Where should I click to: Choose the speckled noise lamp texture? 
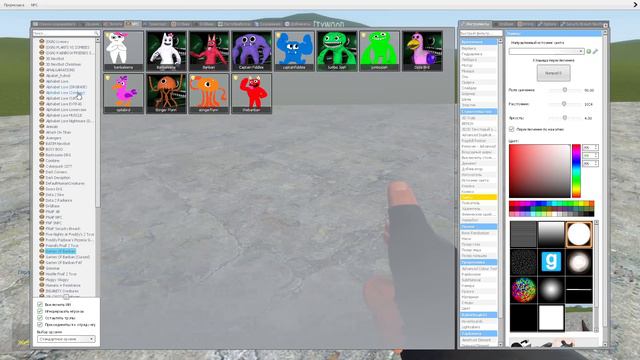(x=523, y=262)
